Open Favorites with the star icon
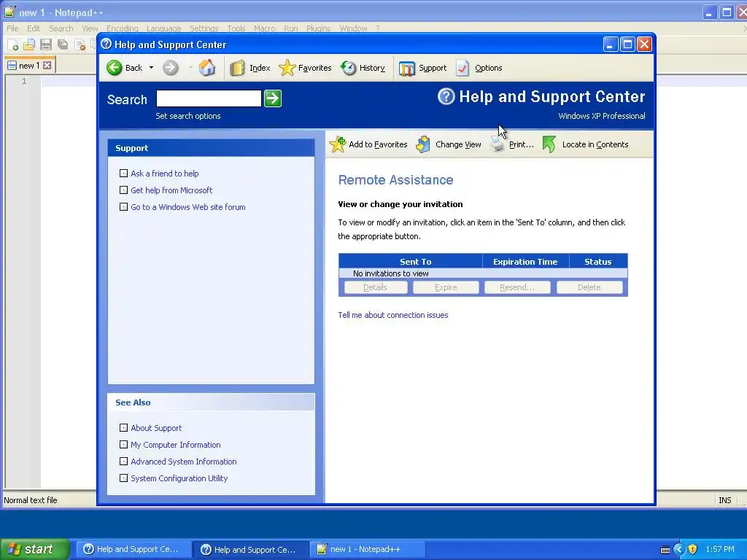 coord(287,68)
